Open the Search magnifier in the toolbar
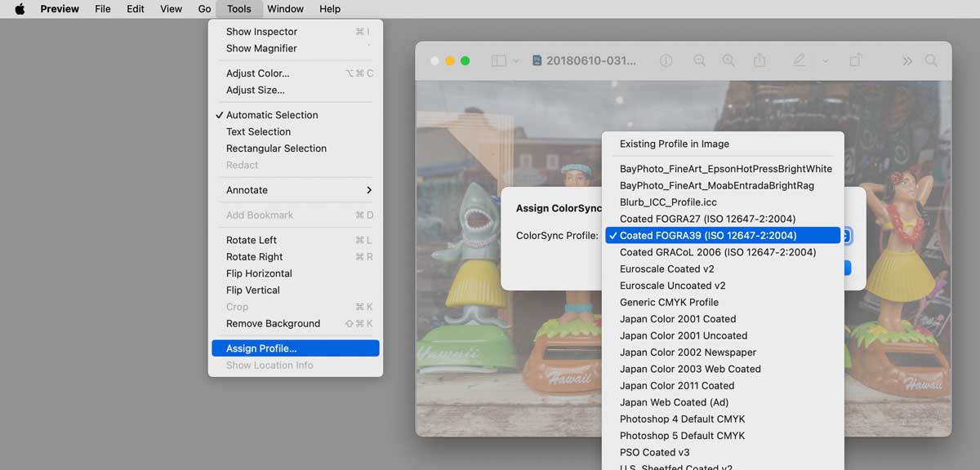The image size is (980, 470). coord(932,60)
